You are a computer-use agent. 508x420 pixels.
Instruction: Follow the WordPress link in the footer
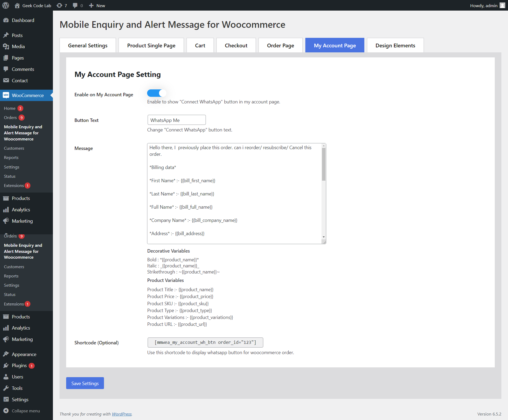pos(122,414)
